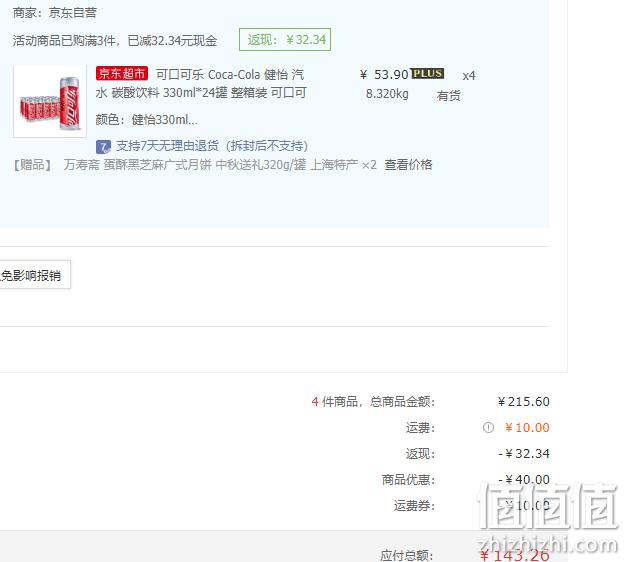This screenshot has height=562, width=627.
Task: Select the 返现 -¥32.34 amount in summary
Action: click(x=524, y=454)
